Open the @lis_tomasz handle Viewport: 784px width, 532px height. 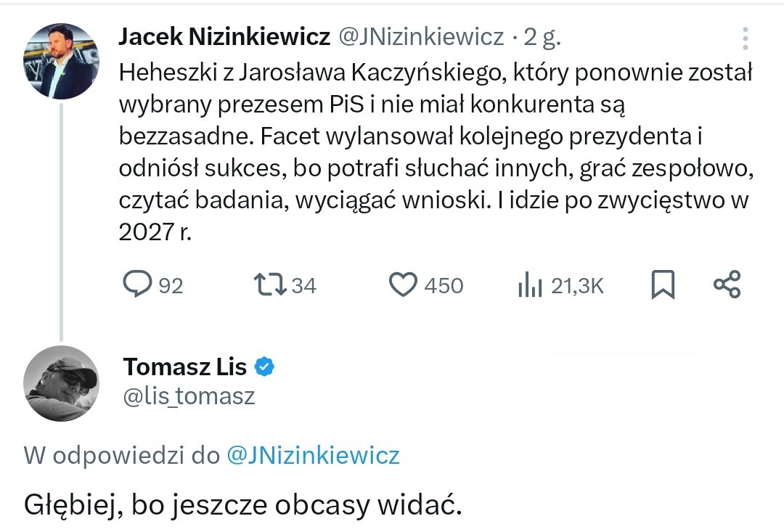point(189,396)
